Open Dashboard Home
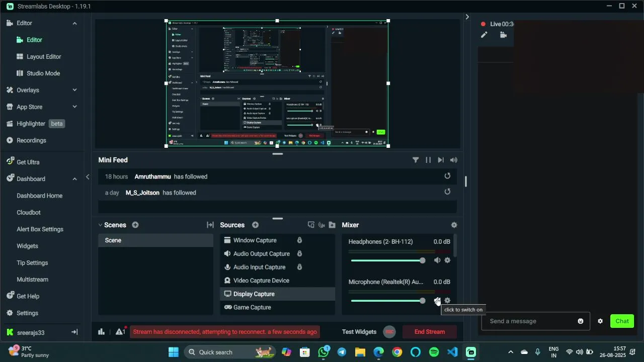The width and height of the screenshot is (644, 362). pyautogui.click(x=39, y=196)
